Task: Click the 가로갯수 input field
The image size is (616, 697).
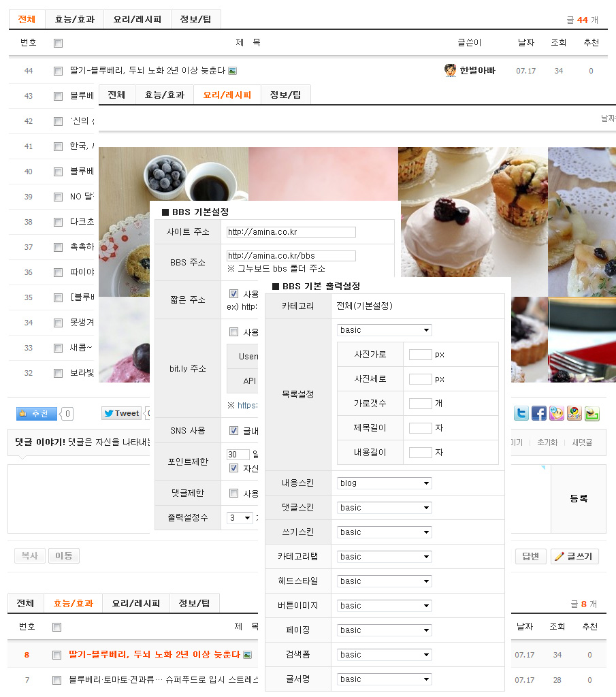Action: click(421, 403)
